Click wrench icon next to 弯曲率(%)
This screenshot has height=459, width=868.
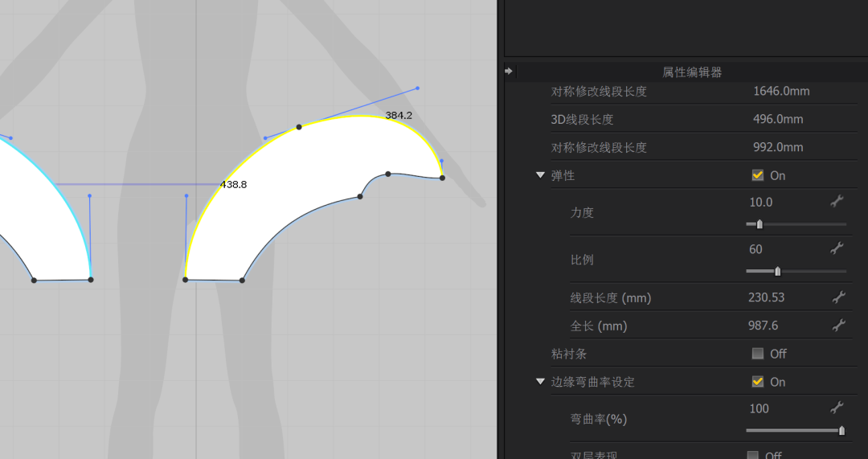(837, 408)
